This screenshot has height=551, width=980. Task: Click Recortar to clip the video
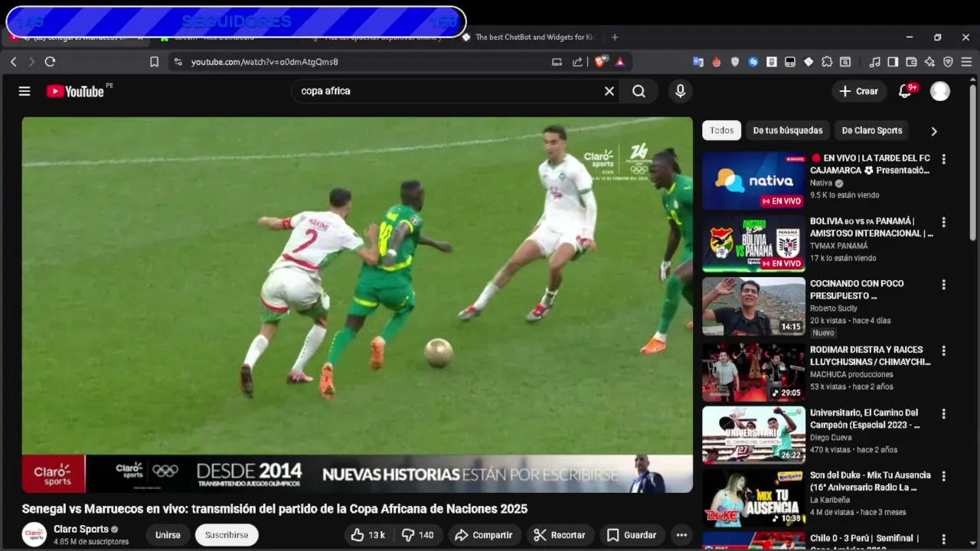(x=560, y=535)
